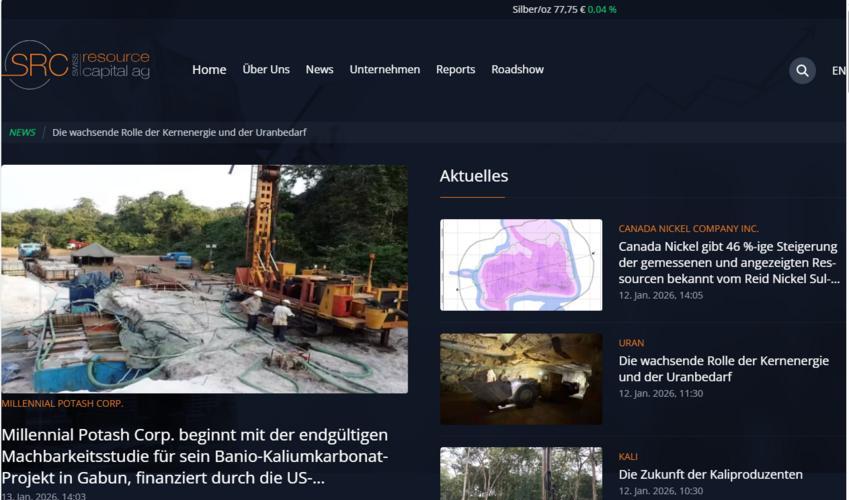The width and height of the screenshot is (849, 500).
Task: Open the article Die Zukunft der Kaliproduzenten
Action: (x=710, y=475)
